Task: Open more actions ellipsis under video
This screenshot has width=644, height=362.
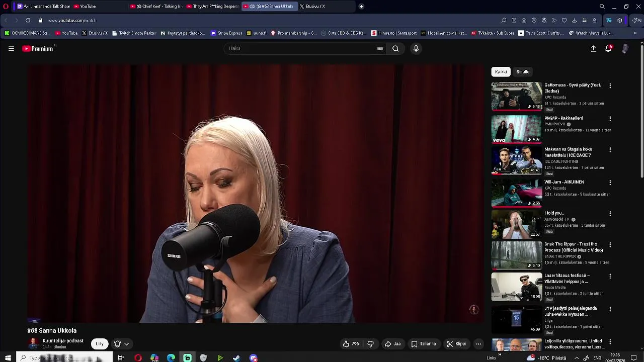Action: click(478, 344)
